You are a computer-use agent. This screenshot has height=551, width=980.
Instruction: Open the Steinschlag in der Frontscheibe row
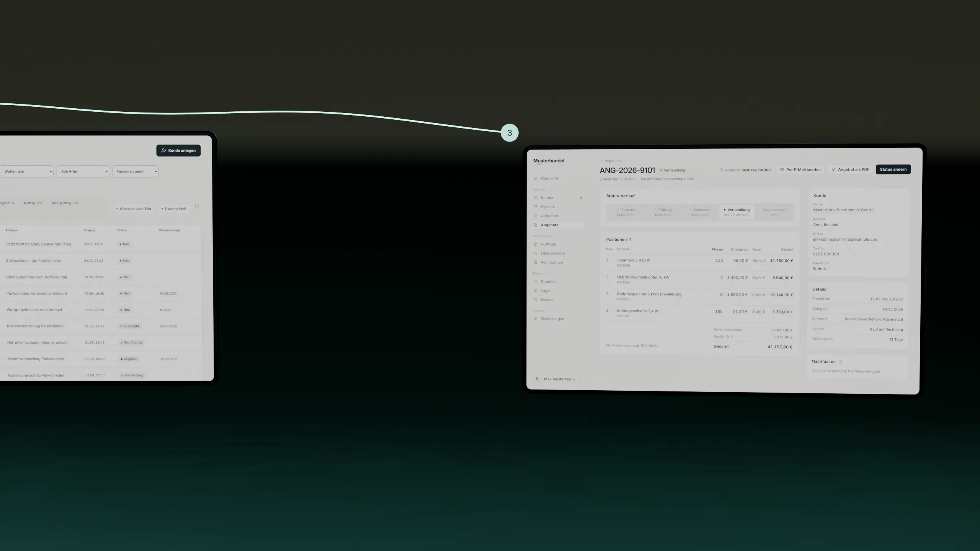(101, 261)
